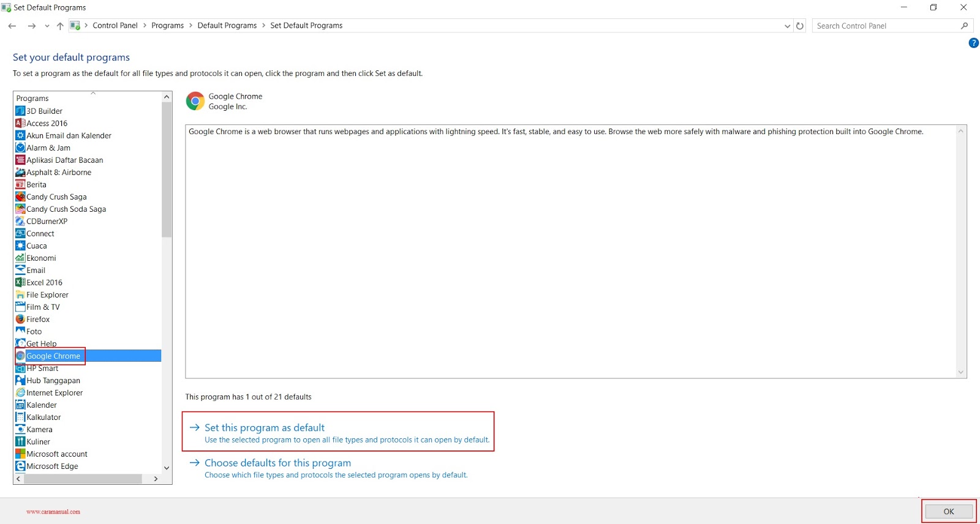Open Control Panel help question mark
The height and width of the screenshot is (524, 980).
coord(973,43)
